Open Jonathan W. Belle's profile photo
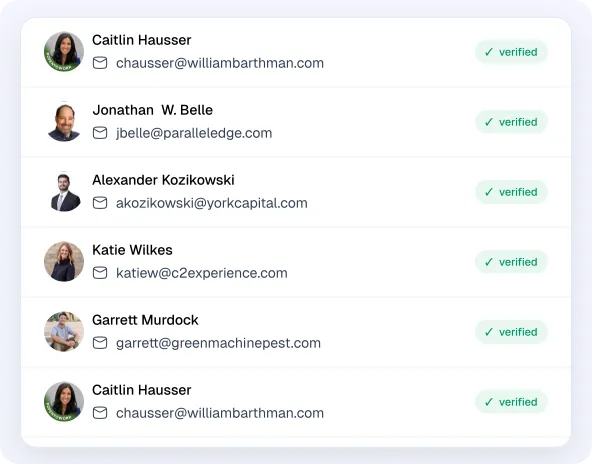The width and height of the screenshot is (592, 464). tap(64, 122)
